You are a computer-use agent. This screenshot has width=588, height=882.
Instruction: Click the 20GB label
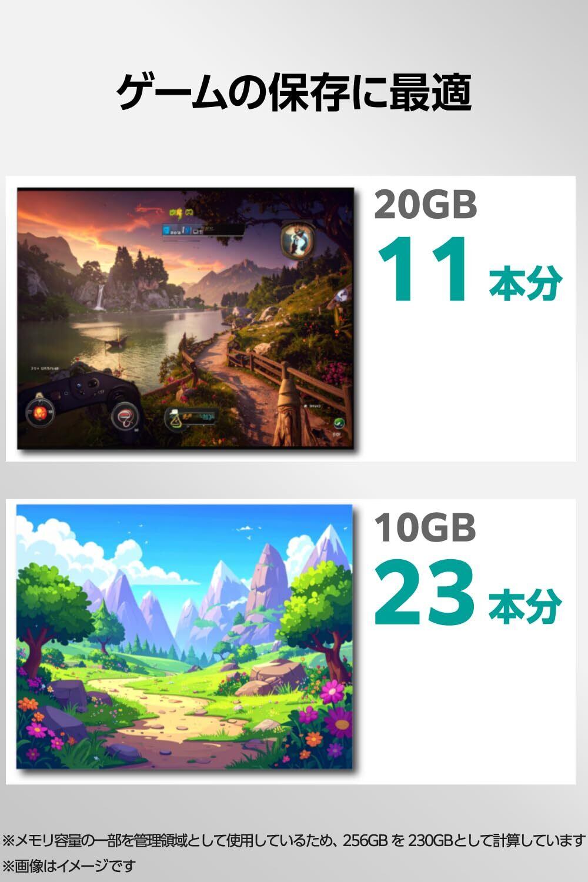point(425,205)
